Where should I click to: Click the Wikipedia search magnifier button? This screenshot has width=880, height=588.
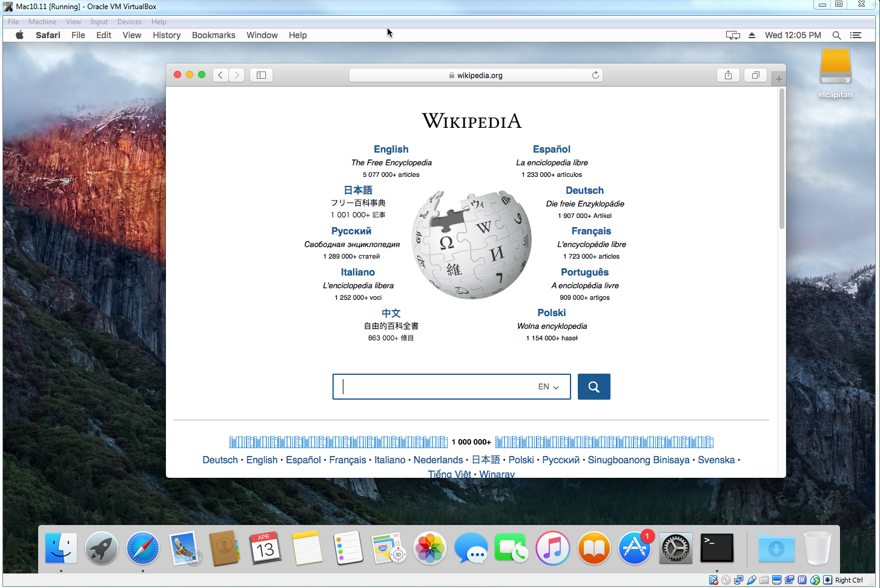pyautogui.click(x=594, y=386)
